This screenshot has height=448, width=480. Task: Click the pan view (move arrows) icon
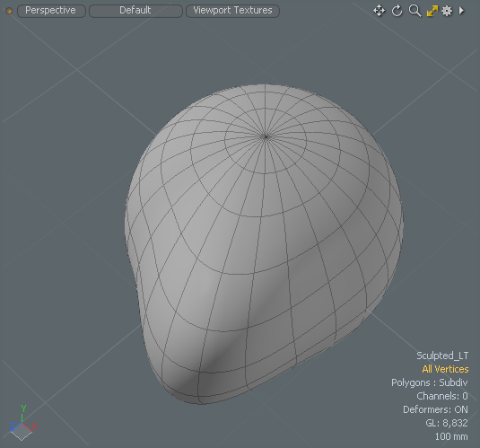pyautogui.click(x=379, y=11)
